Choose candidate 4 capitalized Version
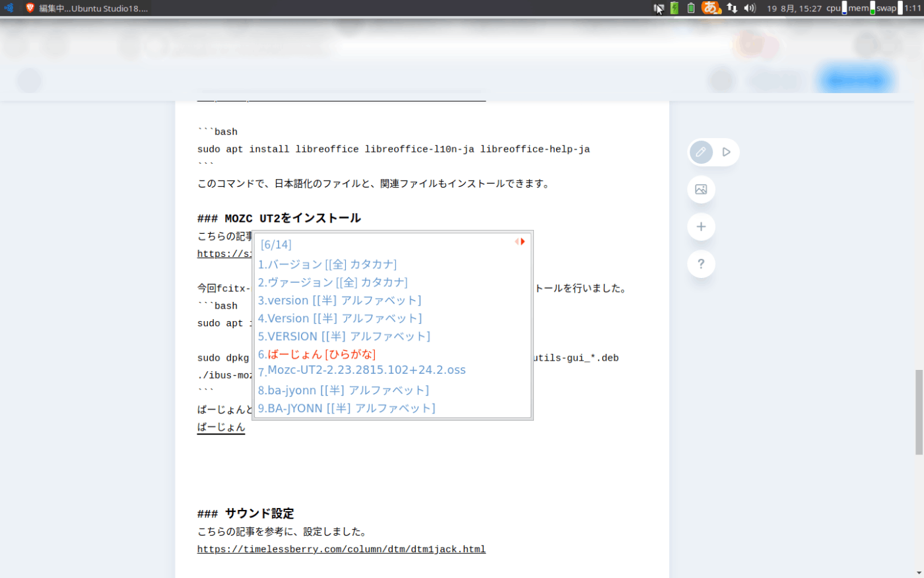This screenshot has height=578, width=924. click(340, 318)
